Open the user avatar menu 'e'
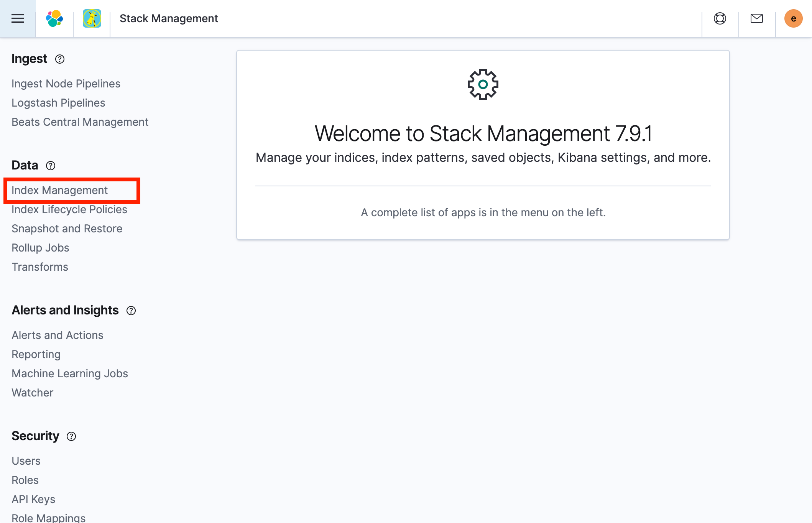812x523 pixels. click(794, 18)
